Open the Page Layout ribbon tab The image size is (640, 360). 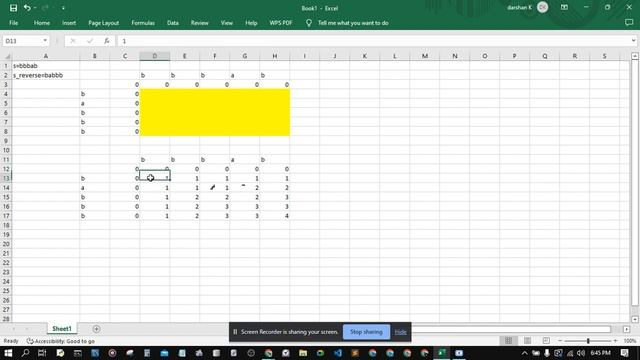104,23
